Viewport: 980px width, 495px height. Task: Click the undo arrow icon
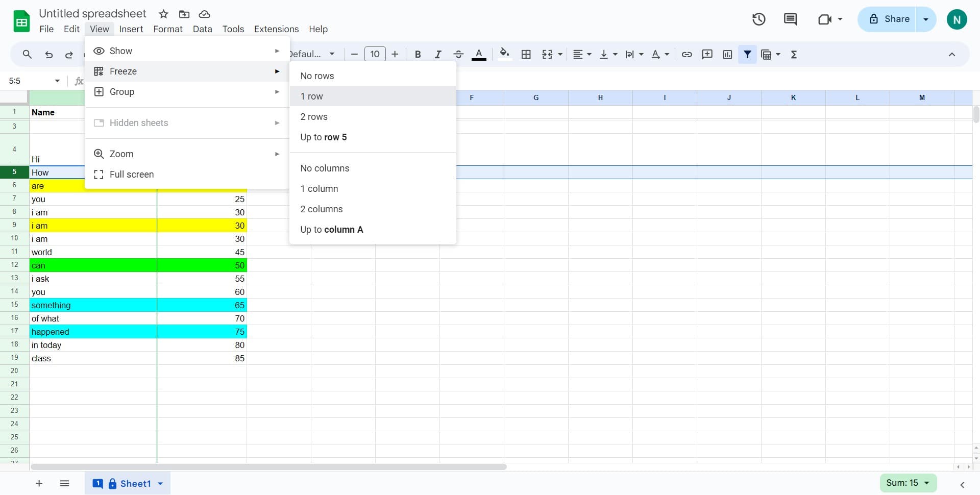[48, 55]
